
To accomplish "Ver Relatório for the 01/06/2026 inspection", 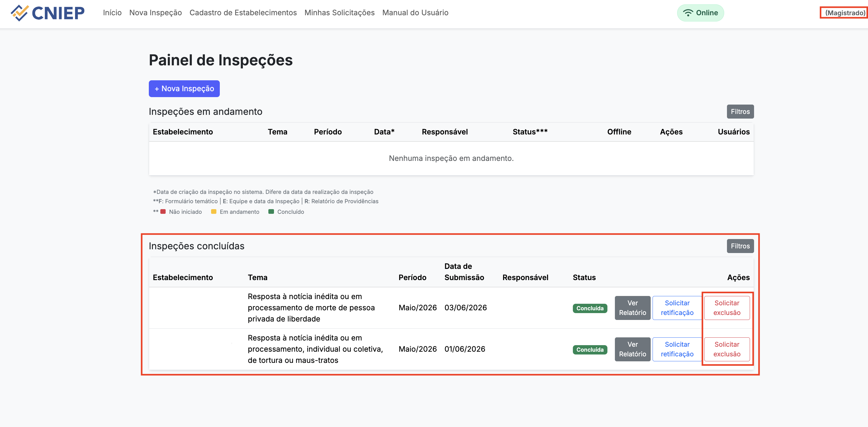I will [x=632, y=349].
